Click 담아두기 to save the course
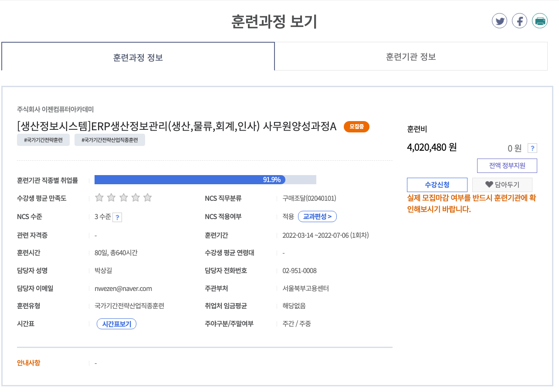Image resolution: width=559 pixels, height=392 pixels. coord(502,185)
